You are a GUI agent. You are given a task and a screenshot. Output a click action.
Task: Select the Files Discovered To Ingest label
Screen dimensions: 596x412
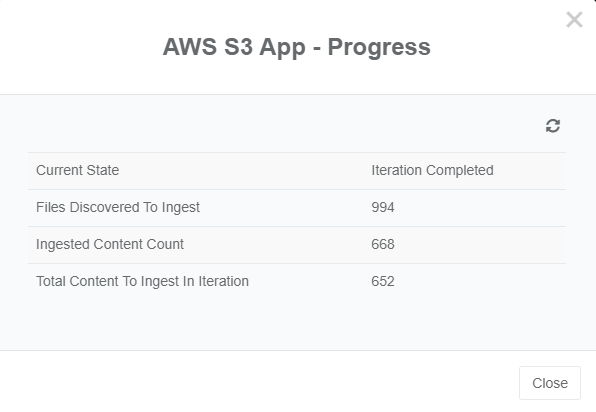118,207
